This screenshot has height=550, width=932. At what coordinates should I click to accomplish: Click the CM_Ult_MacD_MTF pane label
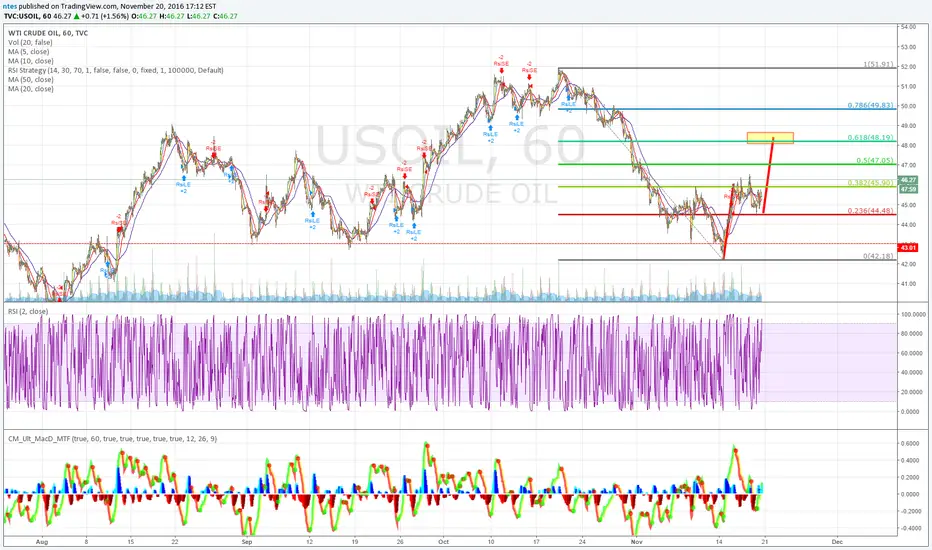pyautogui.click(x=113, y=439)
